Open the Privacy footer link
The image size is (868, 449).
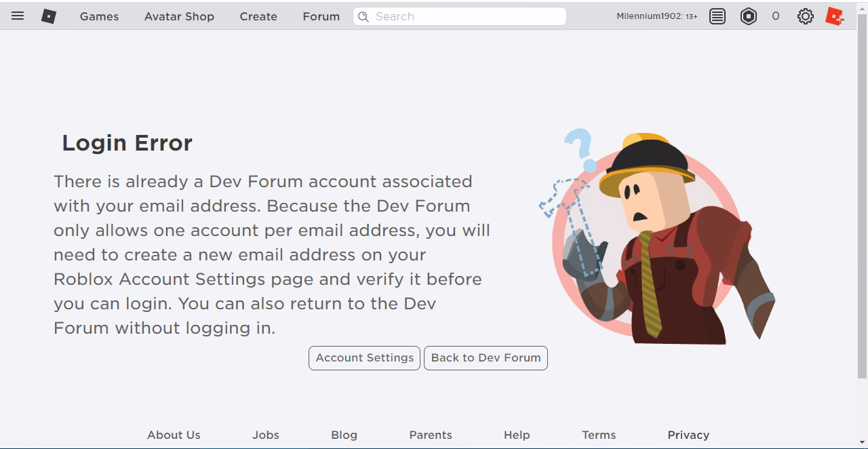click(x=688, y=435)
